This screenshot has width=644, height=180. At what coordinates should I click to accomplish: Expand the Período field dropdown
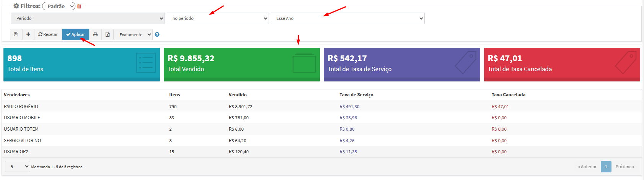point(88,18)
